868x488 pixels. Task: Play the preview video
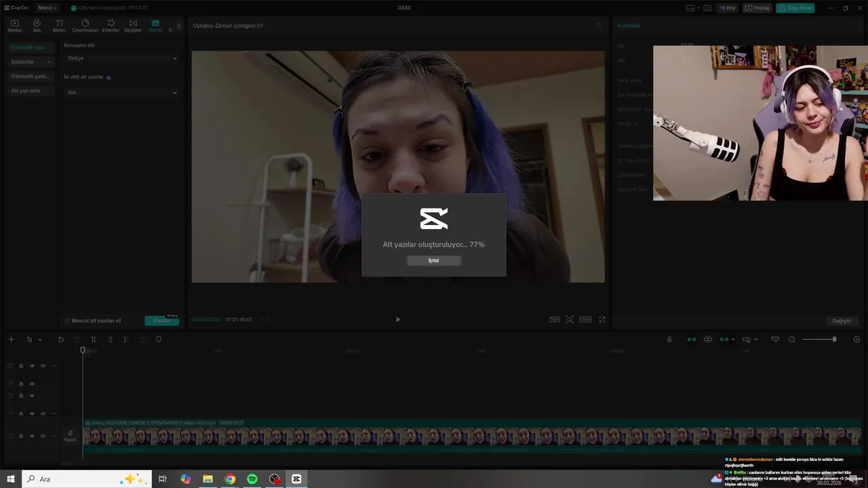(398, 319)
